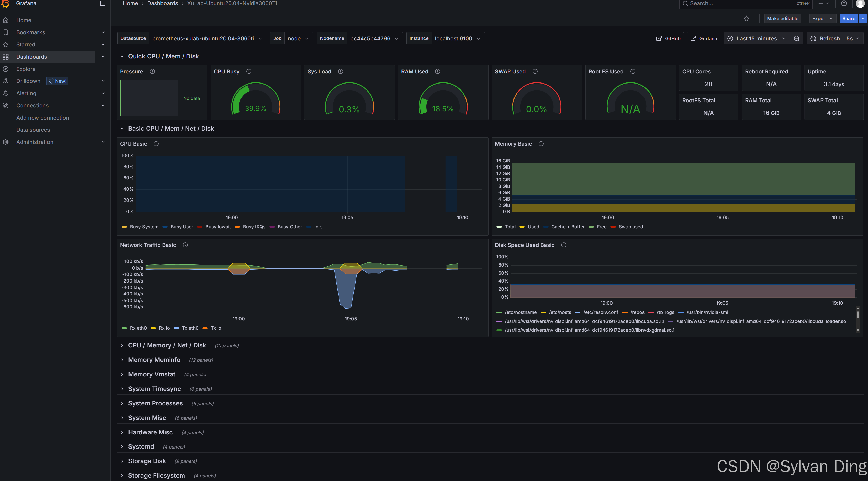Star this dashboard as favorite
The height and width of the screenshot is (481, 868).
[746, 19]
